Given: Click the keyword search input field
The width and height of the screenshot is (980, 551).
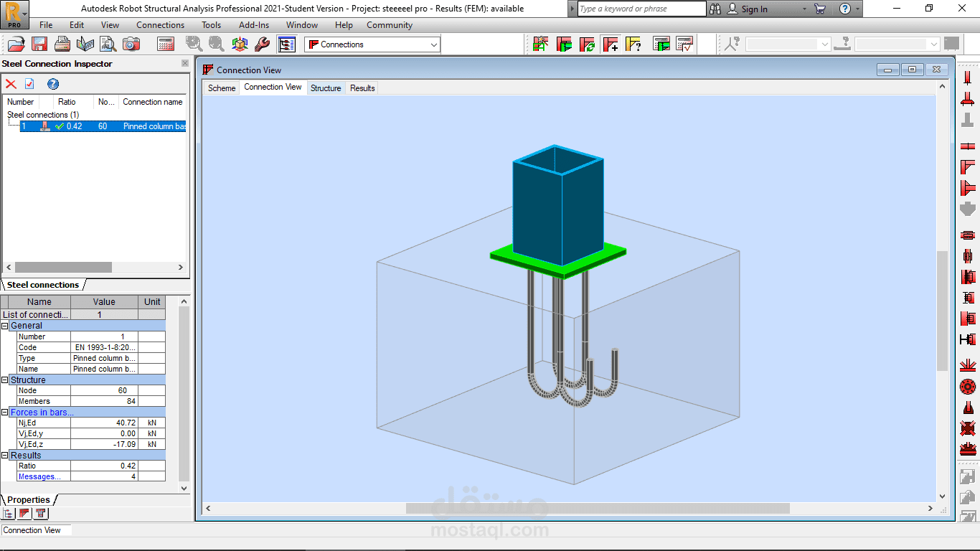Looking at the screenshot, I should coord(642,9).
